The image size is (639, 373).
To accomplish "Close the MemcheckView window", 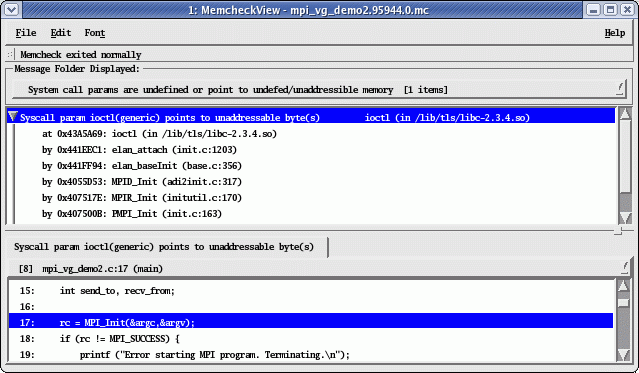I will [628, 9].
